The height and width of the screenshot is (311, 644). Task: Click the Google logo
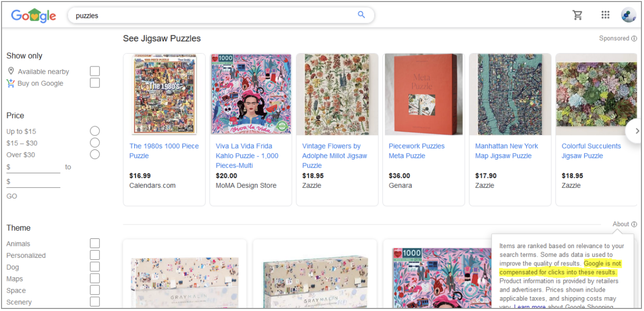tap(34, 15)
